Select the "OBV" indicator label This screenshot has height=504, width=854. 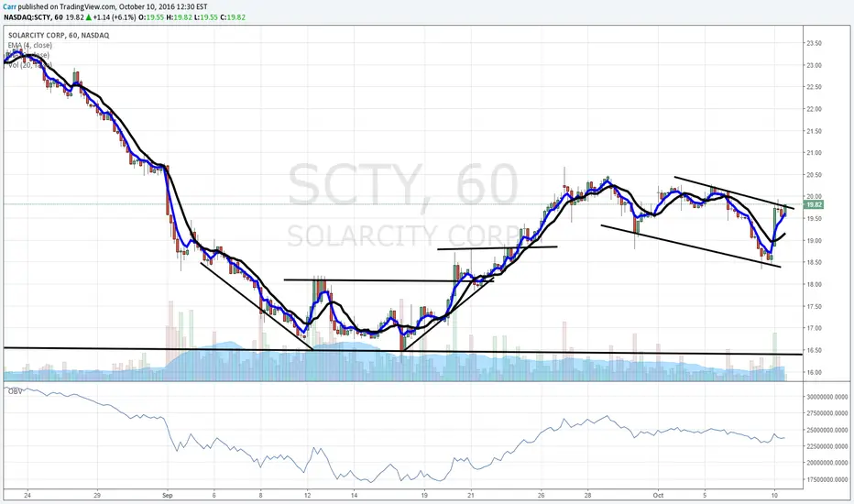point(14,391)
